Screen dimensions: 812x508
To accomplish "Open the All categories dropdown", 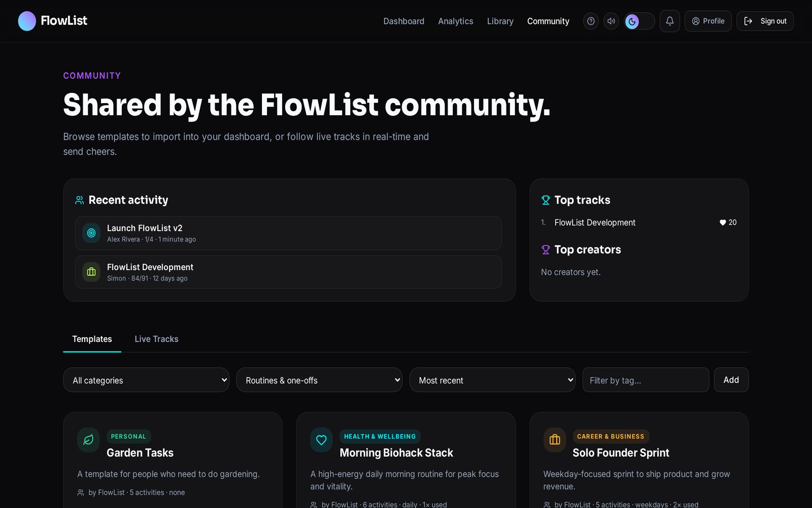I will coord(146,380).
